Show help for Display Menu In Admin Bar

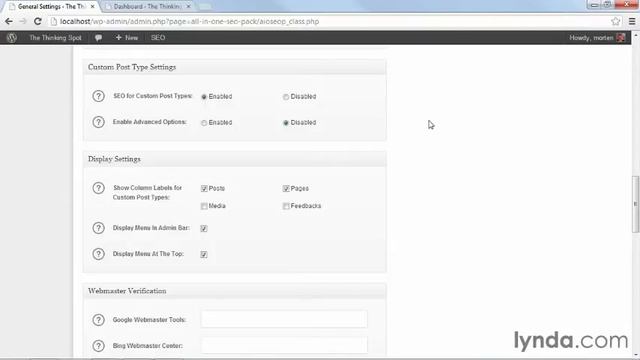pyautogui.click(x=98, y=228)
